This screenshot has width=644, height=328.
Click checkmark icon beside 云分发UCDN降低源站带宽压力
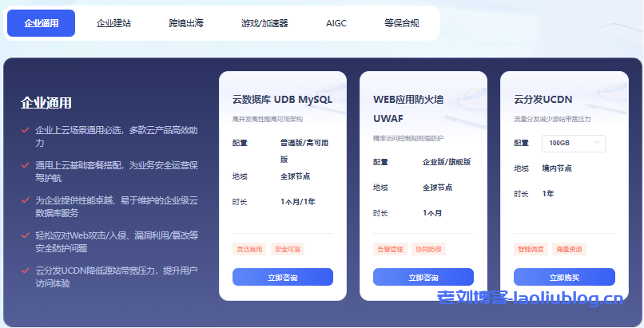click(26, 271)
